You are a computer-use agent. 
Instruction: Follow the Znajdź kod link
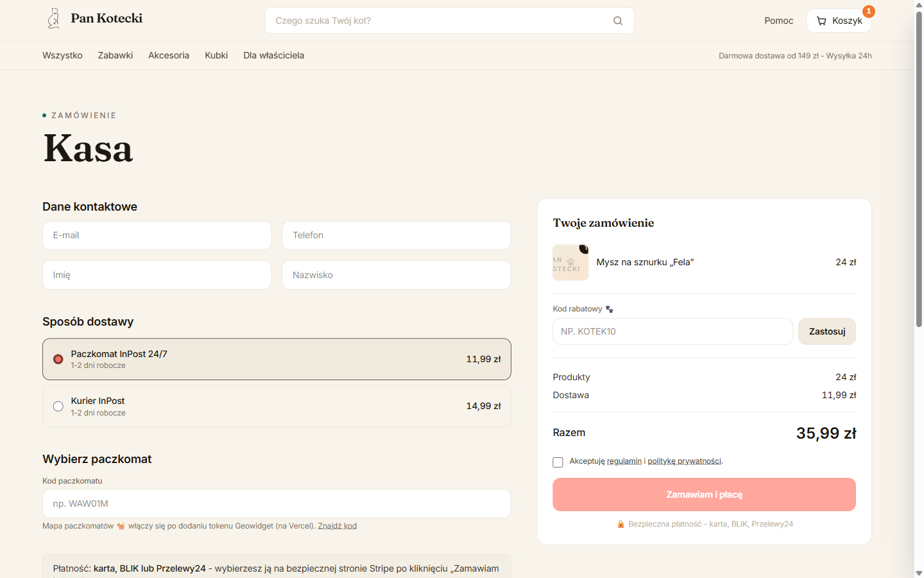[x=338, y=526]
